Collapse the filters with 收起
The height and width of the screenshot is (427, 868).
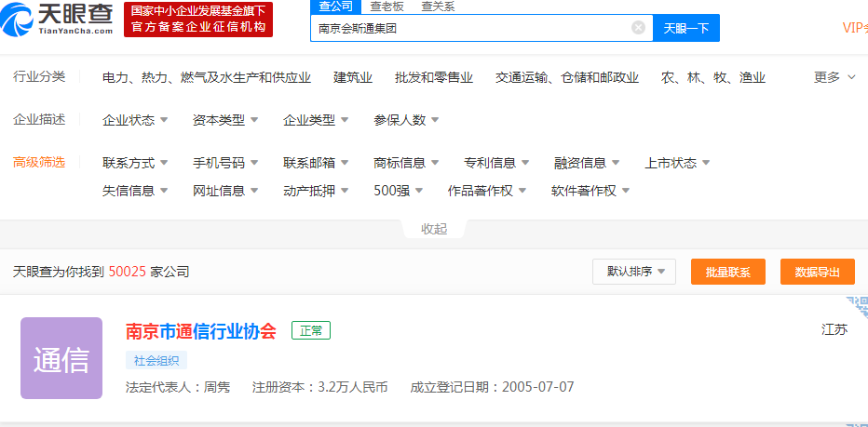(434, 229)
